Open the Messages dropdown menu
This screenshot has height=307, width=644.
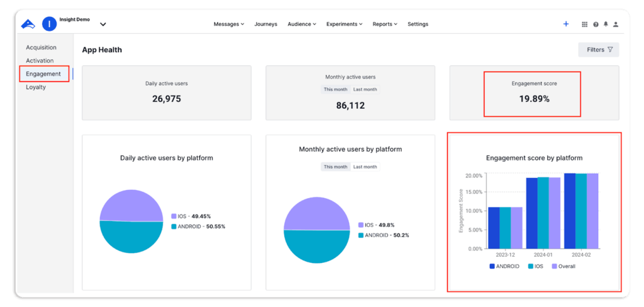pos(229,25)
